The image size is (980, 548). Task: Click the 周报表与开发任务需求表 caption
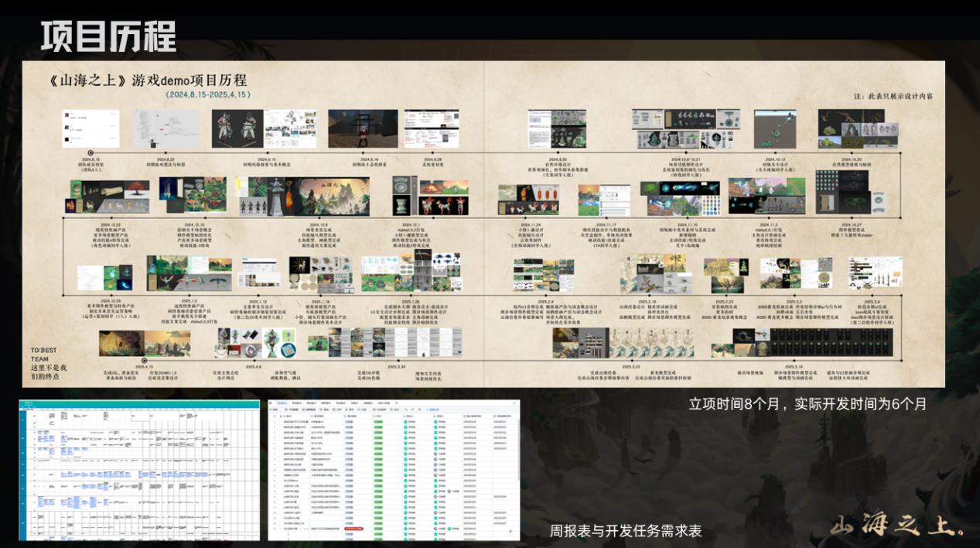click(x=626, y=532)
